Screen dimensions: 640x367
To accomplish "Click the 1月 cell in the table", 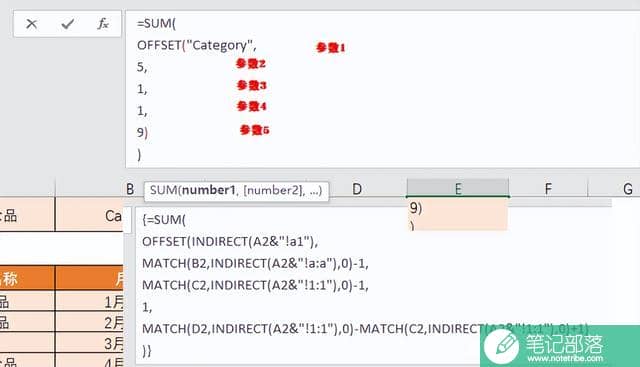I will click(x=89, y=302).
